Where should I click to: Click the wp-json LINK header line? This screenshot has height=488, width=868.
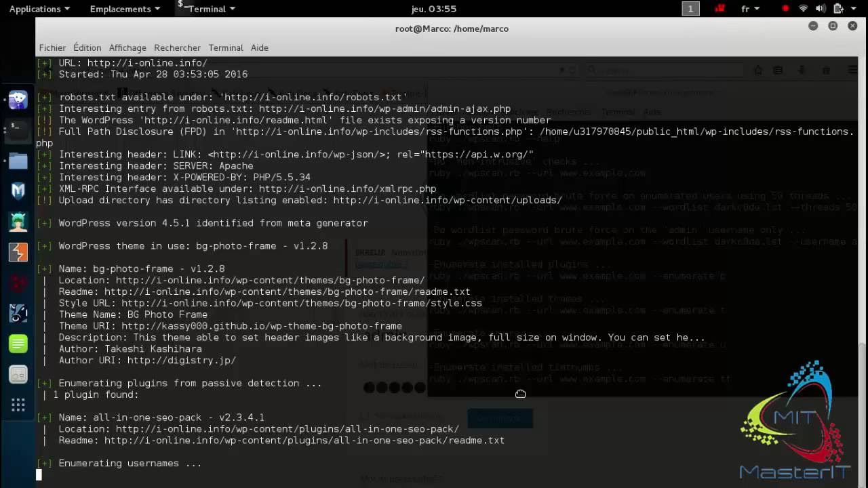[x=285, y=155]
